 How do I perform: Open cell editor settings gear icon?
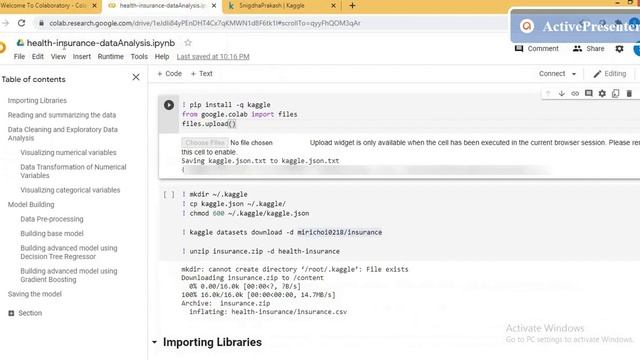pyautogui.click(x=602, y=93)
